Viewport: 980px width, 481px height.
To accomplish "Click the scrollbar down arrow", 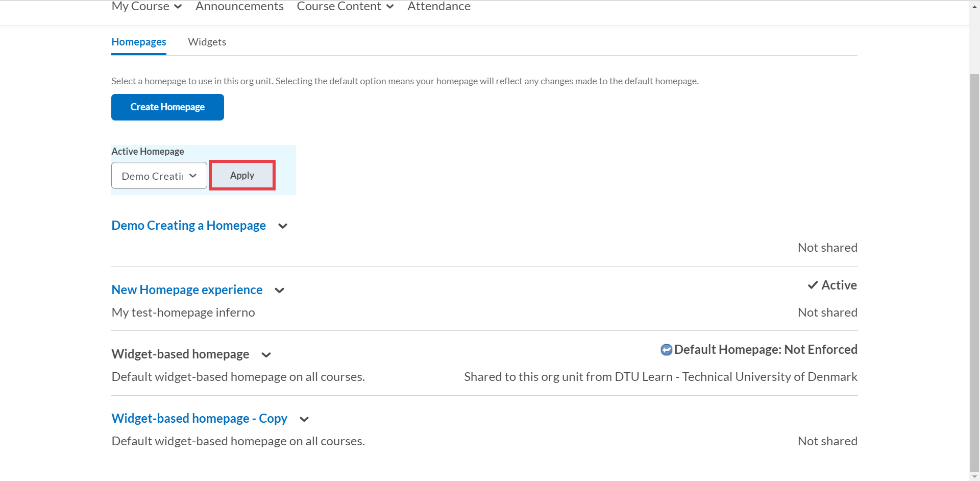I will (974, 476).
